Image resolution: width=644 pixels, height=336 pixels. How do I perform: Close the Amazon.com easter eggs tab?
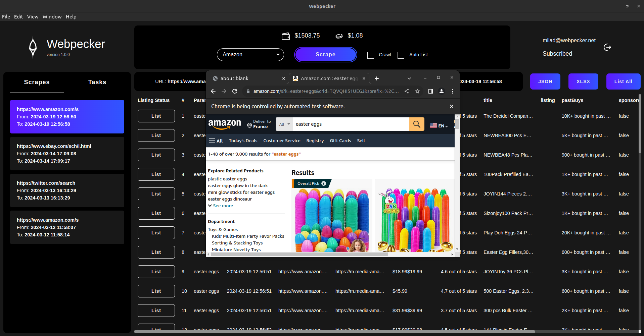364,78
